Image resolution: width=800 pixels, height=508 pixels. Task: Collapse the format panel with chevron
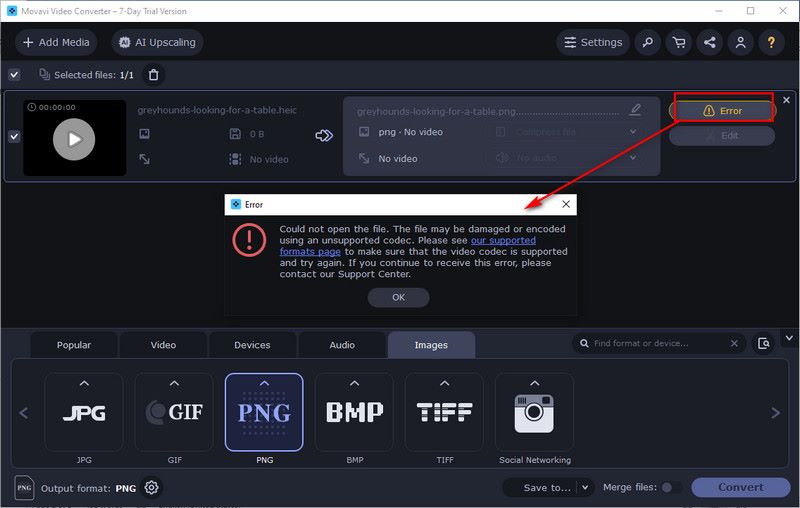tap(789, 338)
